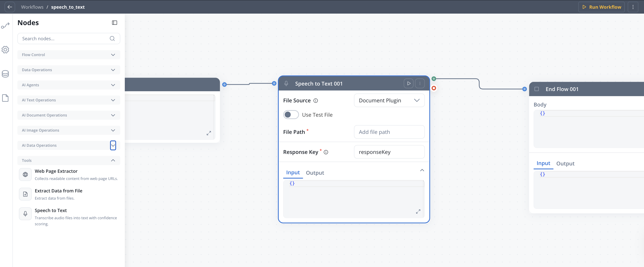Expand the Input panel of Speech to Text 001

[x=422, y=170]
